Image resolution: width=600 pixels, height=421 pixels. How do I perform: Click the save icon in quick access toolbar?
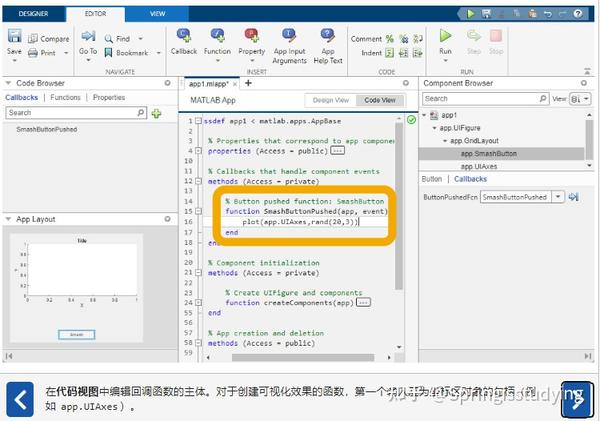[x=486, y=14]
